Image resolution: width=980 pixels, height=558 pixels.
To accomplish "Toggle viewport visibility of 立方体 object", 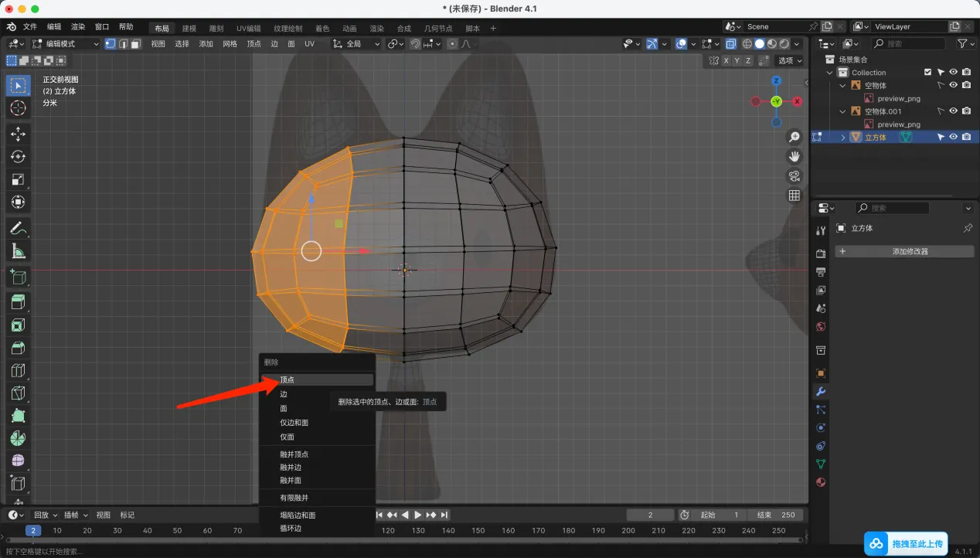I will click(953, 137).
